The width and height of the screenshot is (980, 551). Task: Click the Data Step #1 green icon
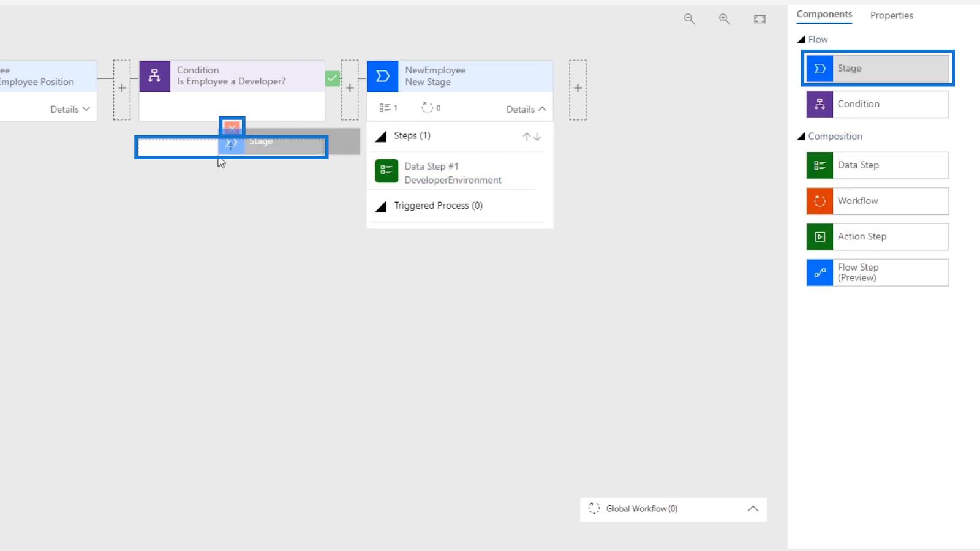tap(386, 171)
